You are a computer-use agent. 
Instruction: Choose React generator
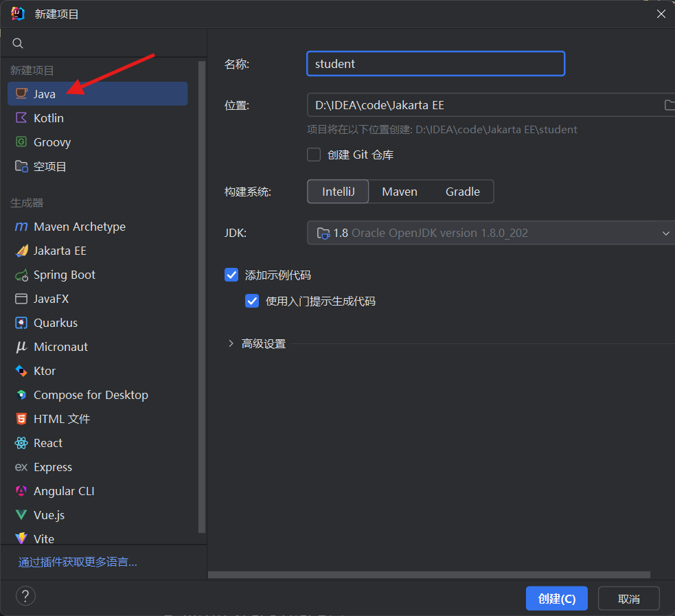tap(98, 443)
